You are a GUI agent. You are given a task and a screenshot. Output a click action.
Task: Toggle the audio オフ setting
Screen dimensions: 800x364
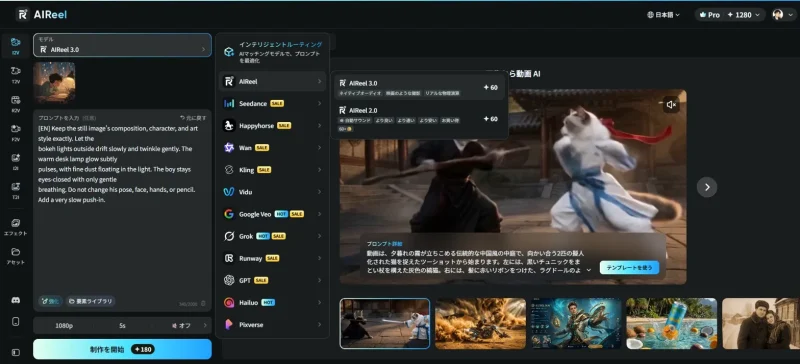click(x=181, y=325)
